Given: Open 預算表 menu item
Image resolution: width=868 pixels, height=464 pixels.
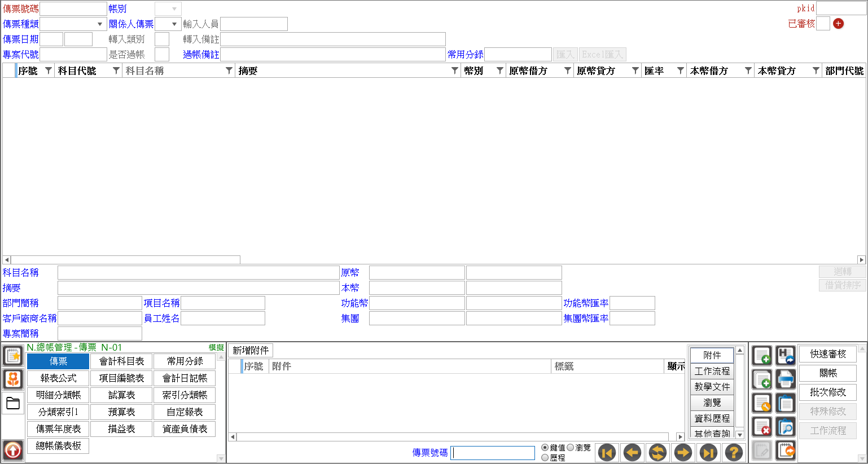Looking at the screenshot, I should (121, 412).
